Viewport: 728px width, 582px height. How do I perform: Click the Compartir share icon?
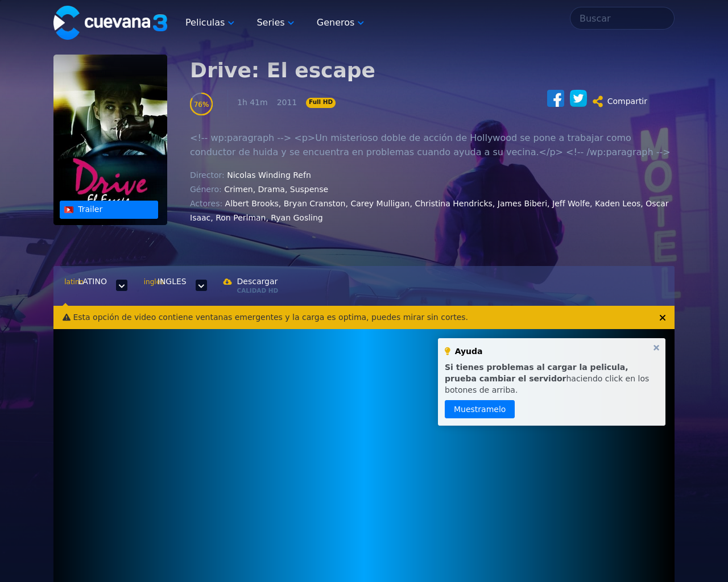pyautogui.click(x=598, y=102)
